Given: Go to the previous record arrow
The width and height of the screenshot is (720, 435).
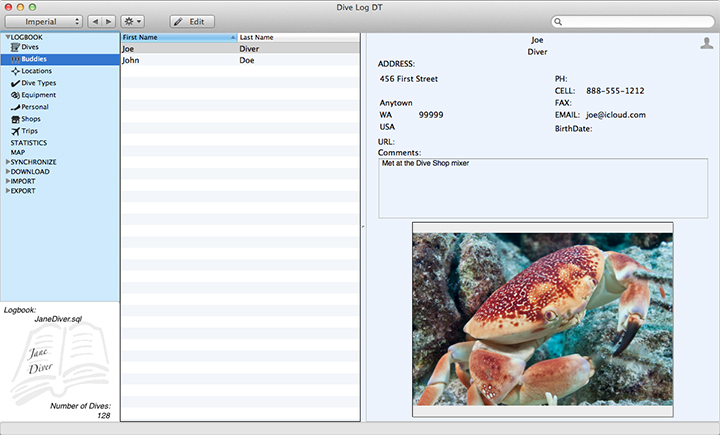Looking at the screenshot, I should click(x=95, y=21).
